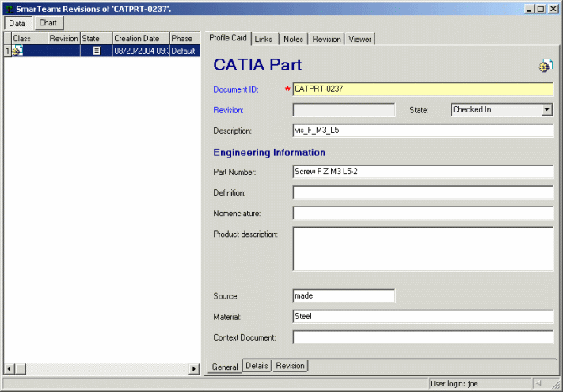The width and height of the screenshot is (563, 392).
Task: Open the State dropdown arrow
Action: (x=546, y=110)
